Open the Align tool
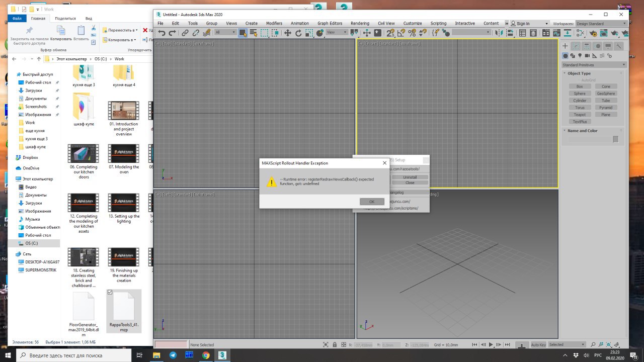The image size is (644, 362). click(510, 33)
